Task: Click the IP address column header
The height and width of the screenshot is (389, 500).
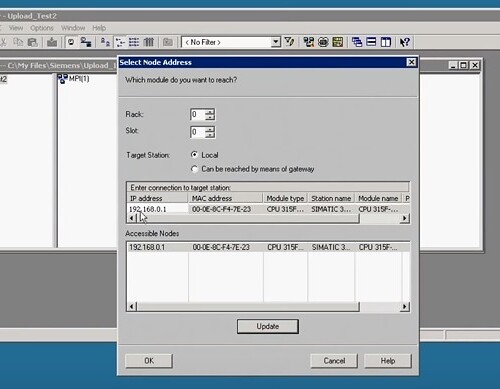Action: click(157, 198)
